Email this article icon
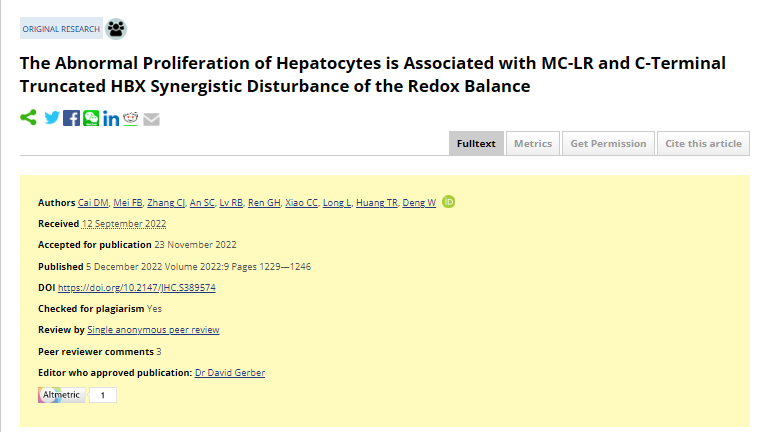Viewport: 766px width, 432px height. pos(151,119)
